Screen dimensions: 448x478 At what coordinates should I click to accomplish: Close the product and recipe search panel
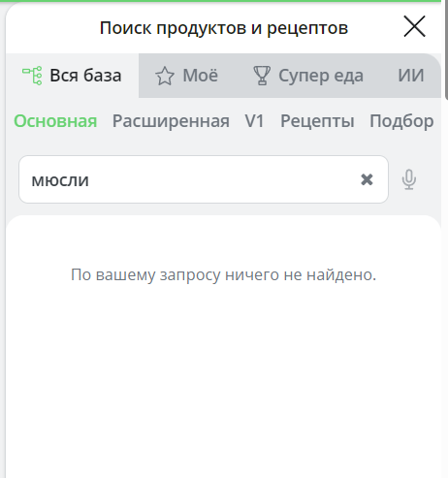pos(414,26)
